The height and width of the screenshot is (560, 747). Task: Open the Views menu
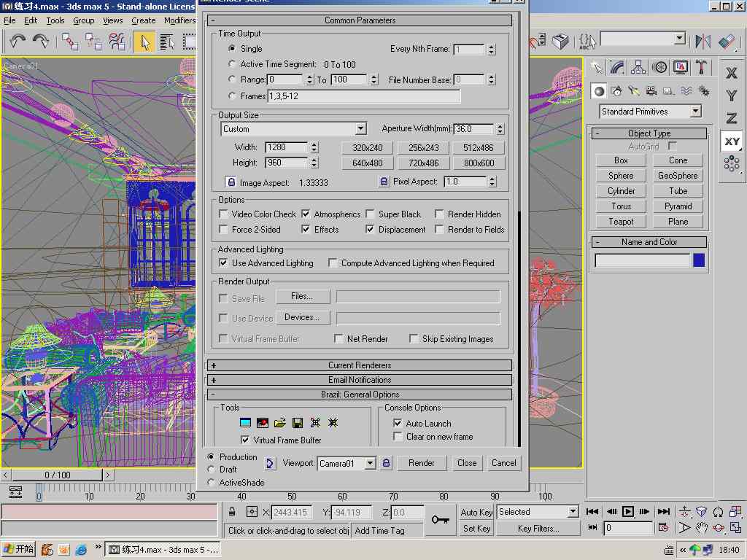[113, 20]
